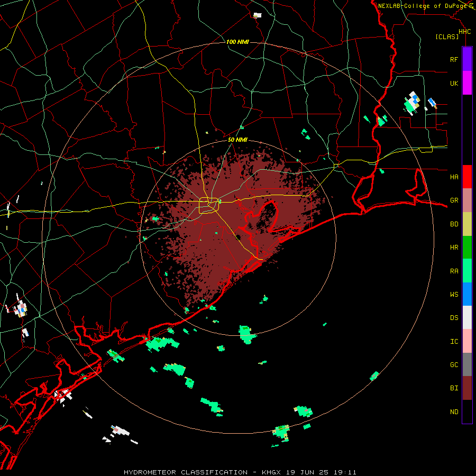Click the 100 NMI range ring label
476x476 pixels.
[x=237, y=42]
